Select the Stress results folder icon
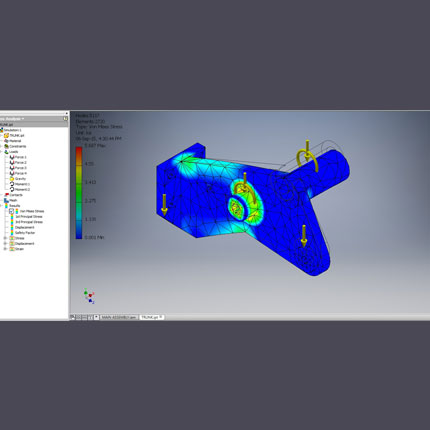The width and height of the screenshot is (430, 430). click(x=12, y=238)
